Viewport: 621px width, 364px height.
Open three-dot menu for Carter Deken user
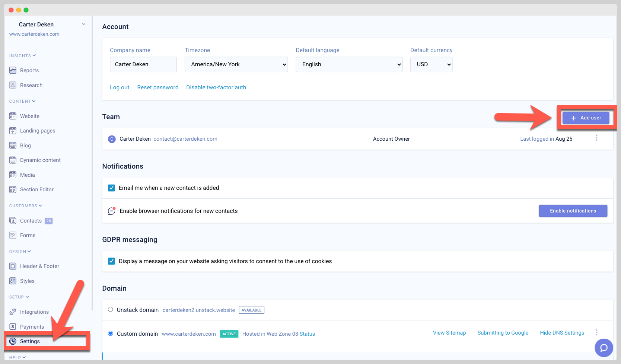(596, 138)
